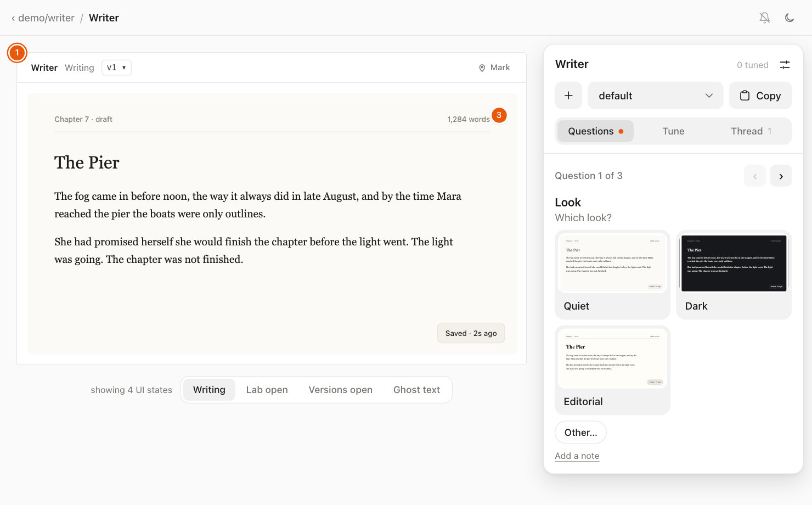The width and height of the screenshot is (812, 505).
Task: Click the Add a note link
Action: click(x=577, y=456)
